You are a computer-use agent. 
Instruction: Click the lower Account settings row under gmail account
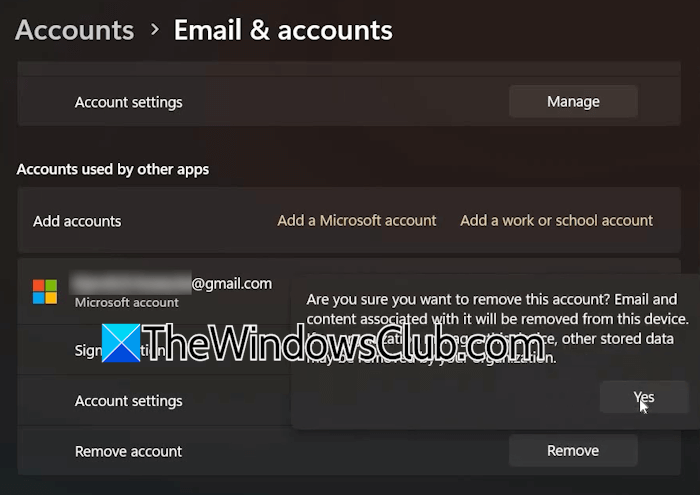coord(154,401)
